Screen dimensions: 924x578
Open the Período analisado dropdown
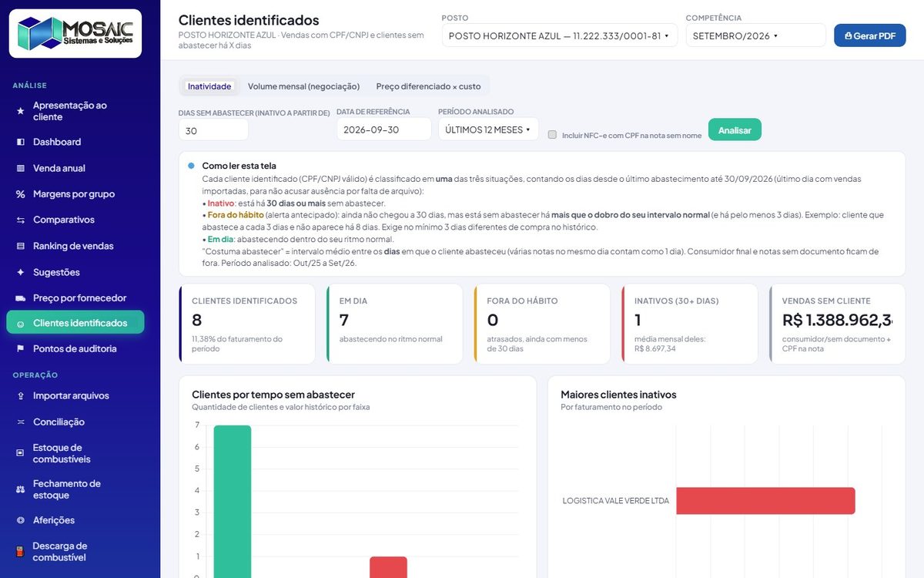tap(488, 129)
